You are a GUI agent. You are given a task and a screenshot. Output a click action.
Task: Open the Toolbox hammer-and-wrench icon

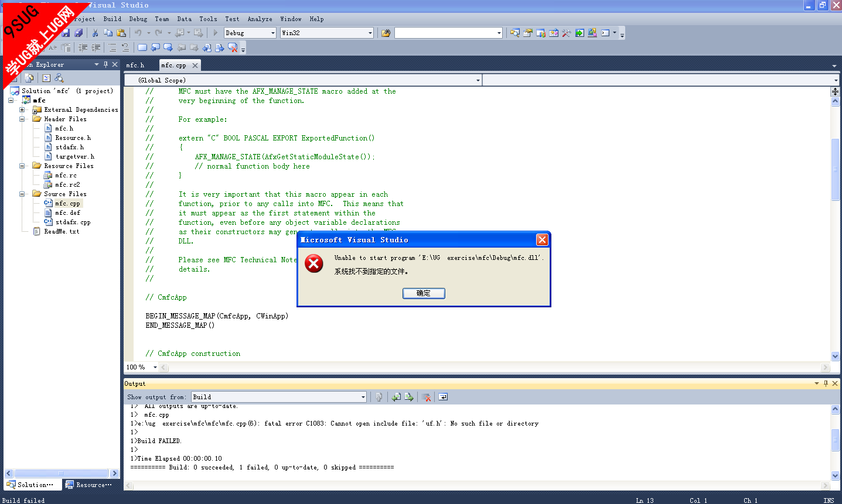[567, 33]
